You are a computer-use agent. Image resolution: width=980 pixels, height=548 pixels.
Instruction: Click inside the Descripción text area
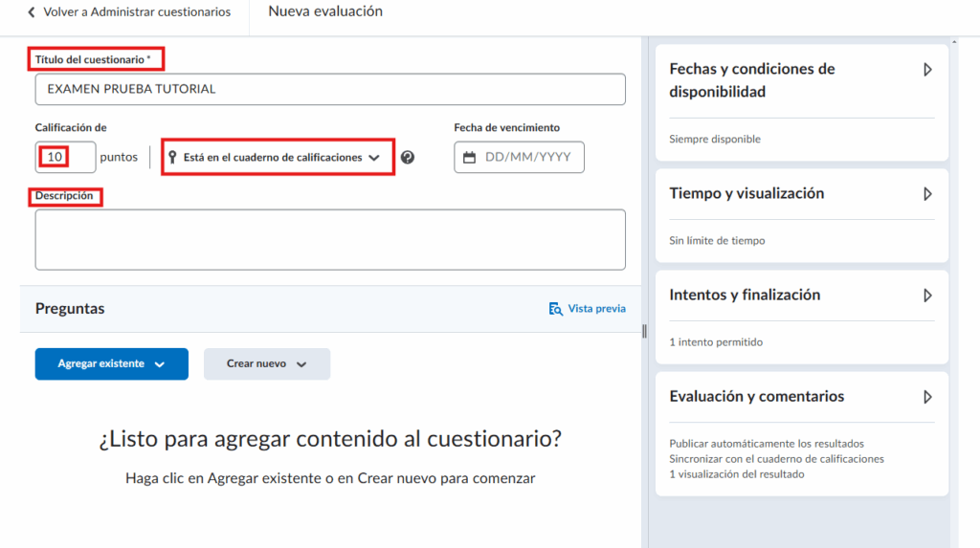click(330, 239)
